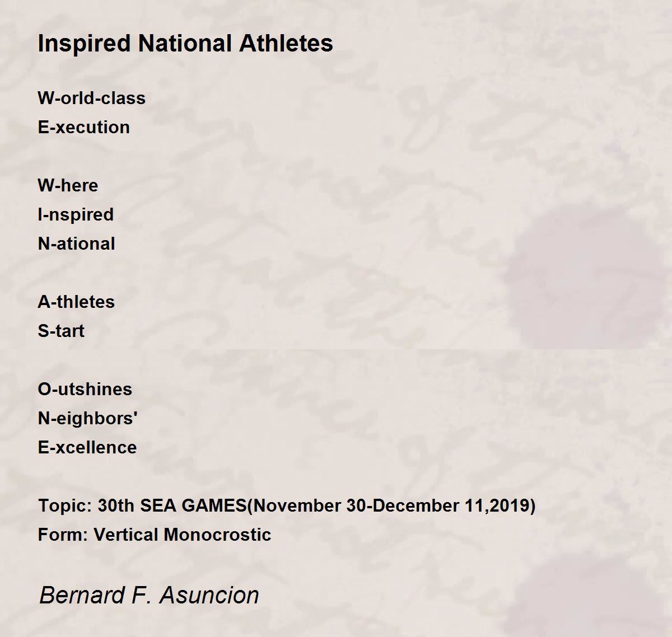Click the "E-xecution" line
The height and width of the screenshot is (637, 672).
click(x=83, y=127)
